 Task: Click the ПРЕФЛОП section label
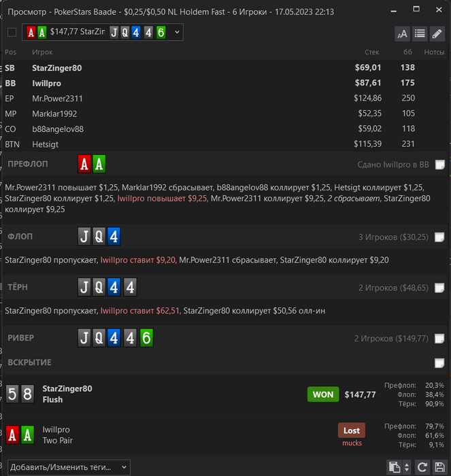(x=28, y=165)
